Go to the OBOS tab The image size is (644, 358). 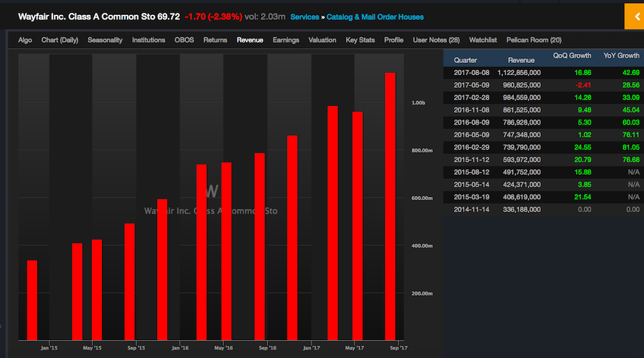point(184,40)
